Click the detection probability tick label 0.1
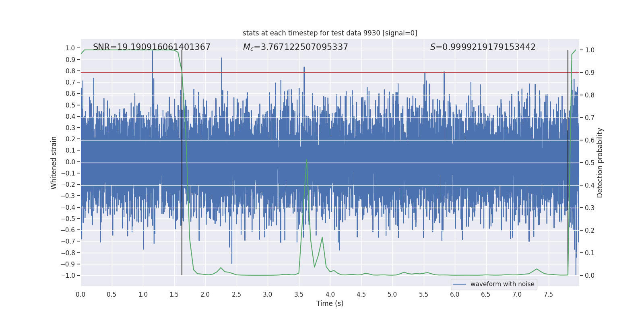644x322 pixels. (590, 253)
